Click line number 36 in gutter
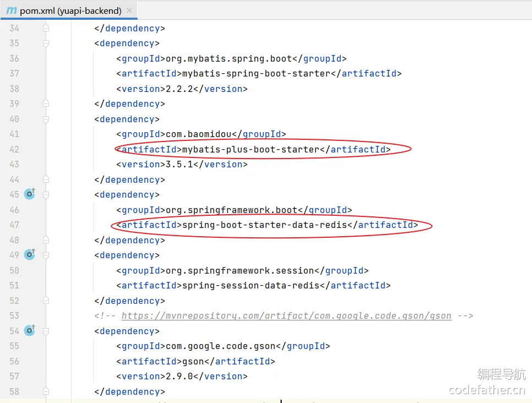This screenshot has width=532, height=403. (14, 58)
